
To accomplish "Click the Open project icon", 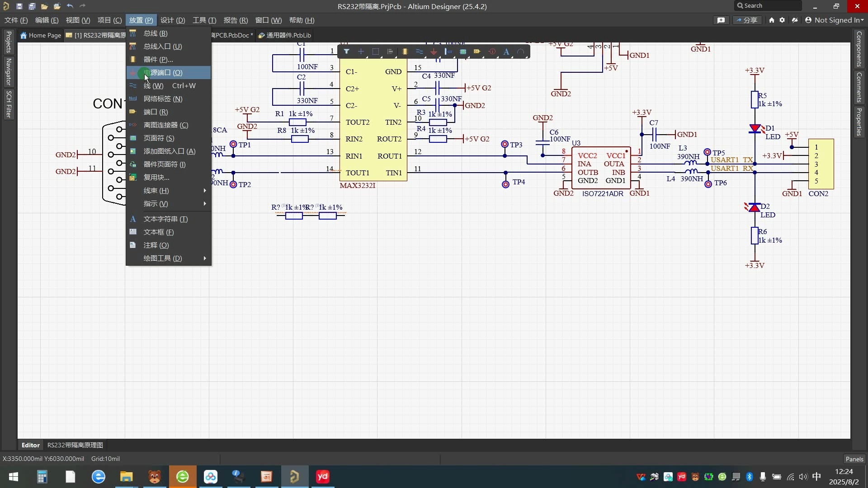I will pyautogui.click(x=57, y=6).
